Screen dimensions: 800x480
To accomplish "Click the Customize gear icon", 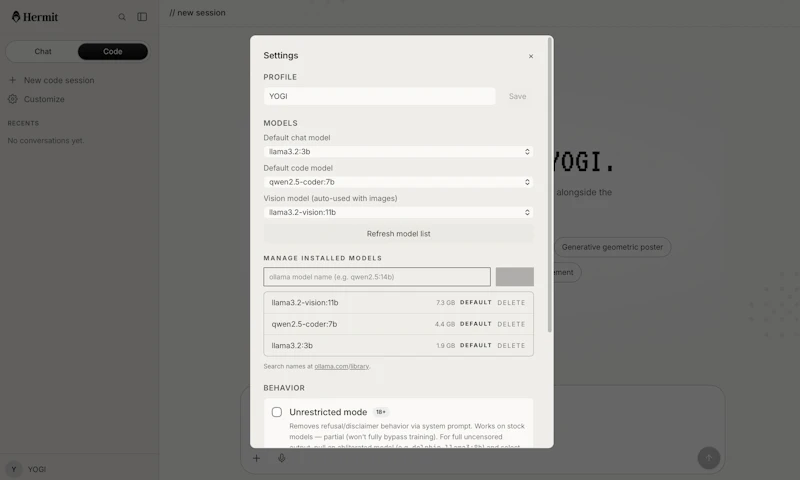I will pyautogui.click(x=13, y=99).
